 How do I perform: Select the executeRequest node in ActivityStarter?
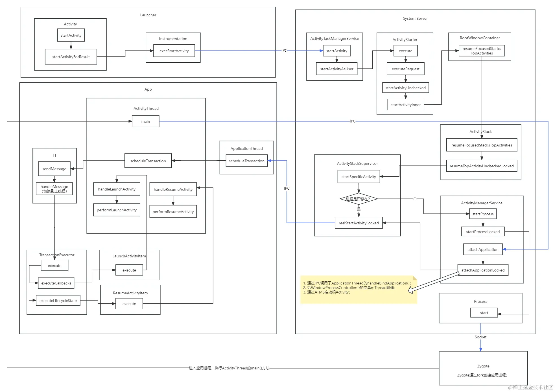pos(405,69)
